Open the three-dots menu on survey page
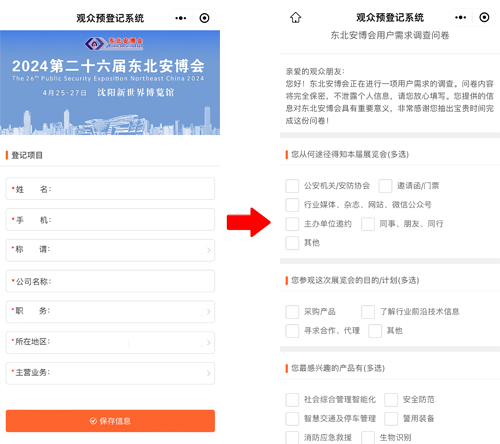The width and height of the screenshot is (500, 444). [461, 17]
